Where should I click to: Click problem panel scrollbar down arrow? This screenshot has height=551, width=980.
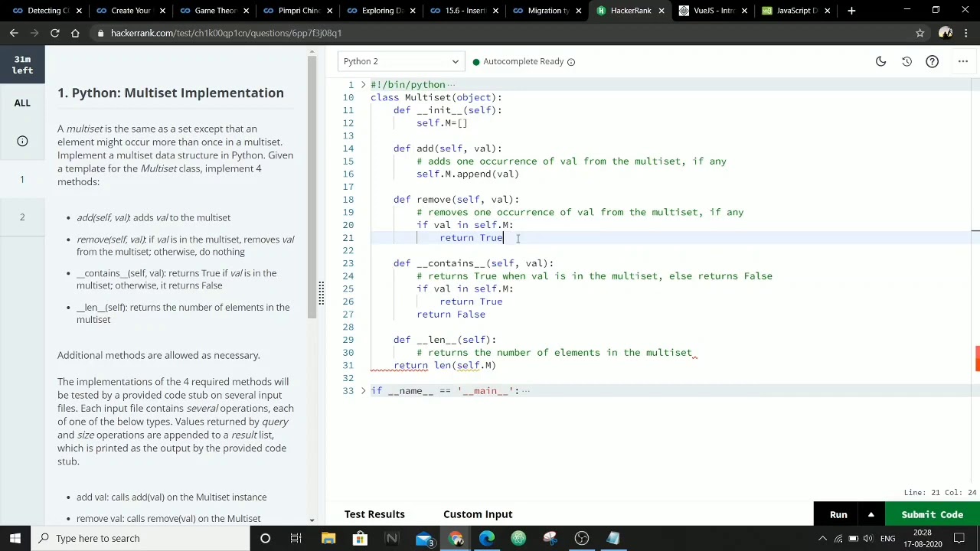[x=312, y=520]
